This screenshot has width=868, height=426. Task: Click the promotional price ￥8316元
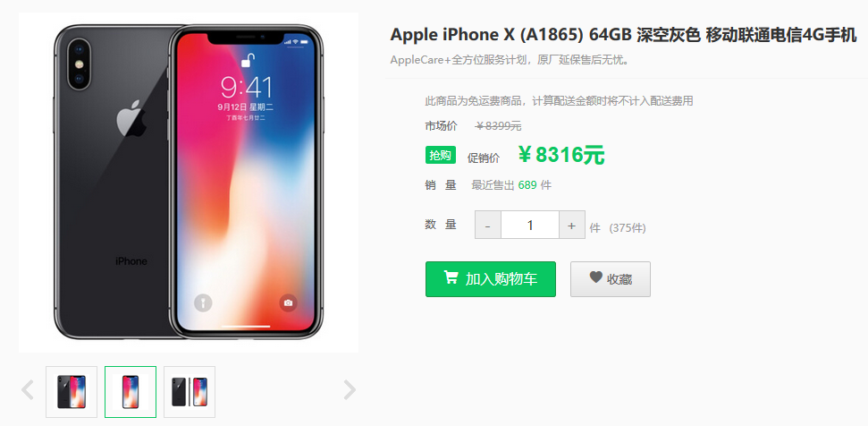pos(561,156)
